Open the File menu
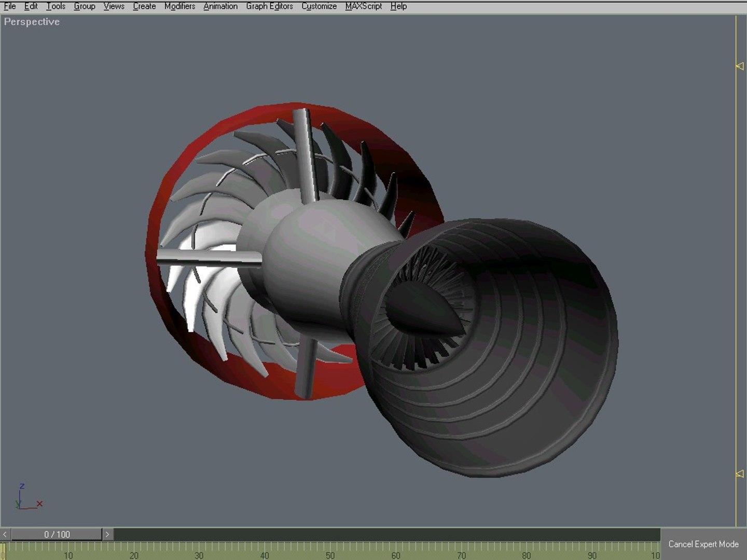 point(10,6)
